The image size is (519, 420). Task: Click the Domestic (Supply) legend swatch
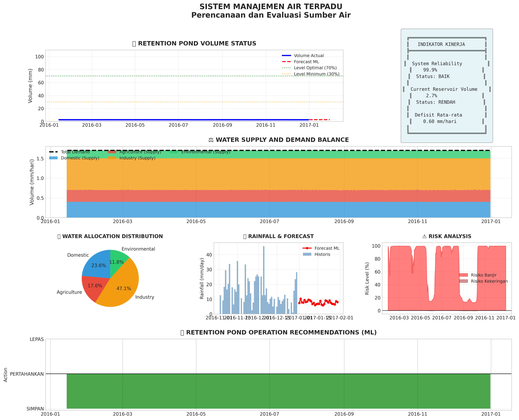[53, 158]
